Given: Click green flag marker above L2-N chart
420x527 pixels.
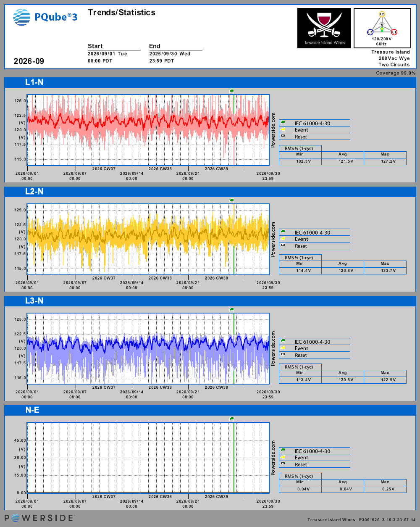Looking at the screenshot, I should pos(231,200).
